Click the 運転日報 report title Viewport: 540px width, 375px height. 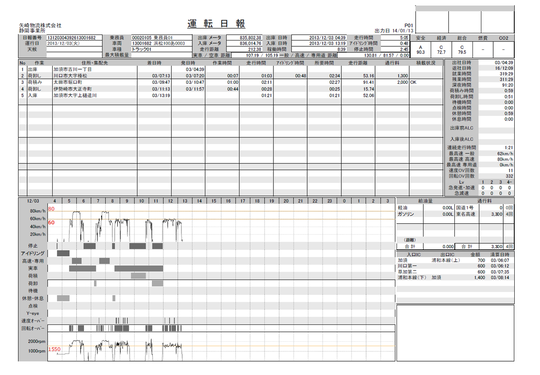coord(216,23)
